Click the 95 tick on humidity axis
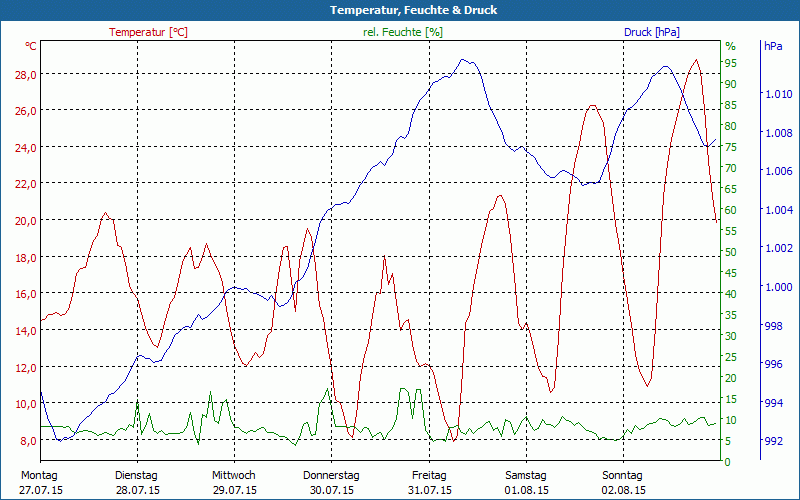800x500 pixels. click(730, 63)
